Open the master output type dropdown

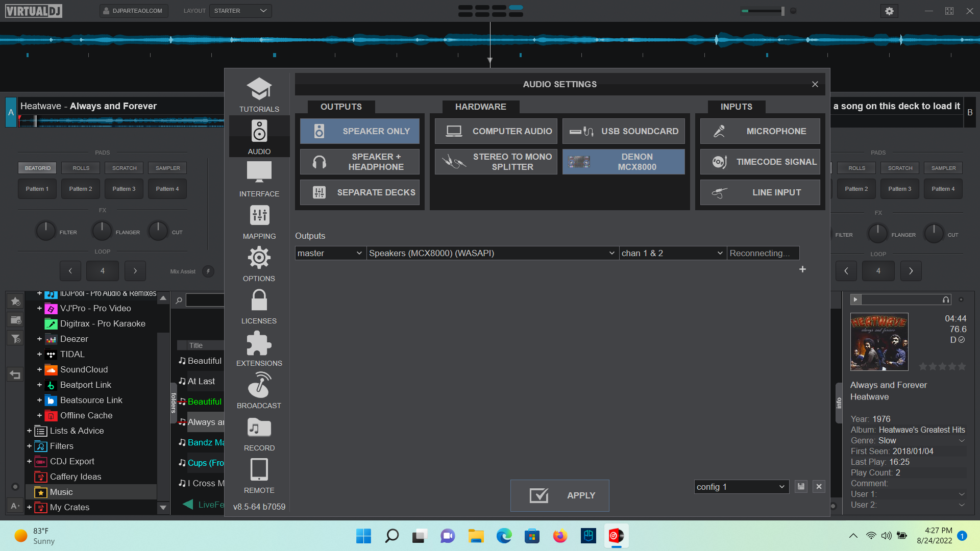(x=330, y=253)
